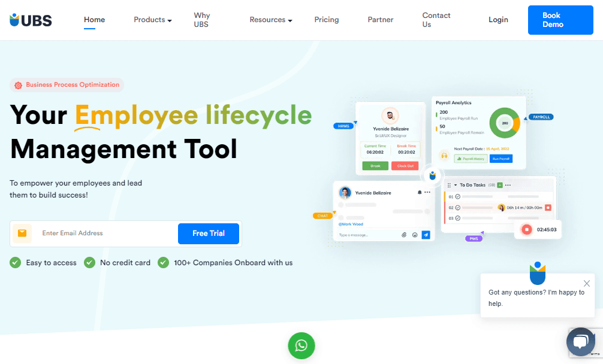Click the purple PMS tag label
The image size is (603, 364).
[x=474, y=238]
